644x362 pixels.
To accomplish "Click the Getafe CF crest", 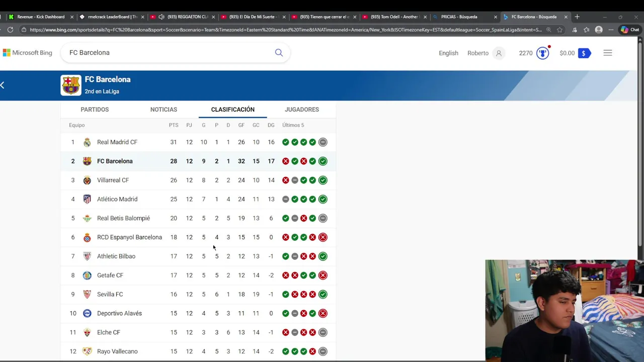I will click(x=87, y=275).
